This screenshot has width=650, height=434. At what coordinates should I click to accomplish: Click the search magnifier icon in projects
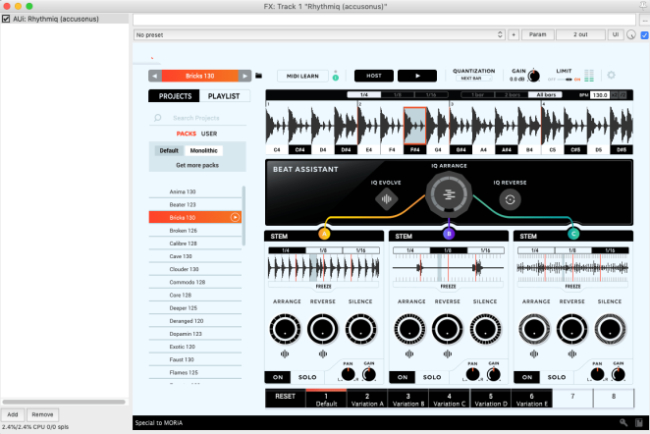(158, 118)
